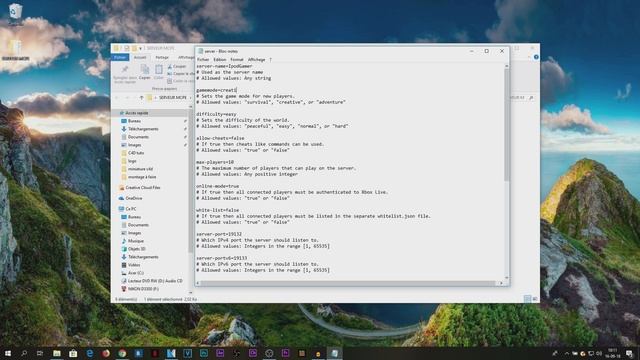Screen dimensions: 640x360
Task: Click SERVEUR MCPE in the address bar
Action: pyautogui.click(x=172, y=98)
